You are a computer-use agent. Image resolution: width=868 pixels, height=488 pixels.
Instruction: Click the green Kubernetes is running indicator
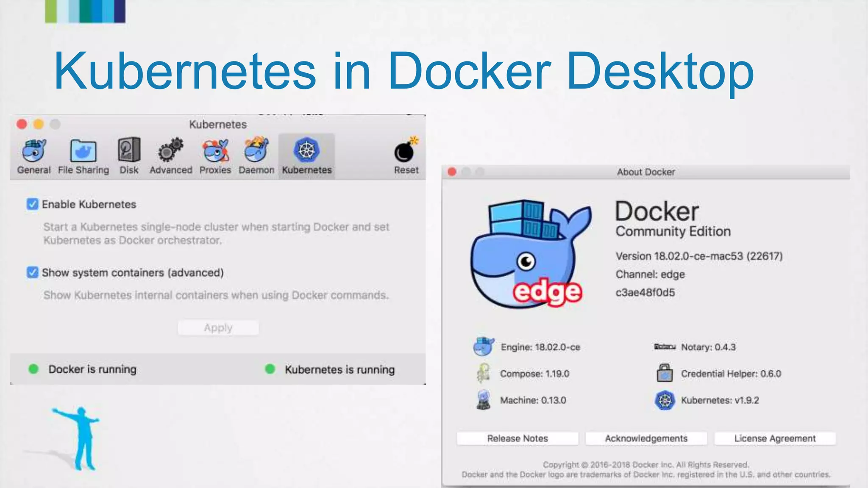point(270,369)
